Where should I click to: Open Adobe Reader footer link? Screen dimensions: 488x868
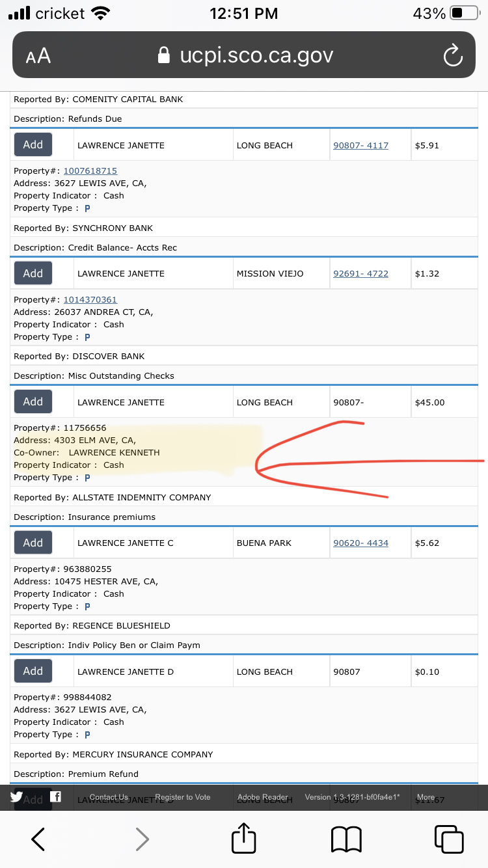[x=262, y=797]
